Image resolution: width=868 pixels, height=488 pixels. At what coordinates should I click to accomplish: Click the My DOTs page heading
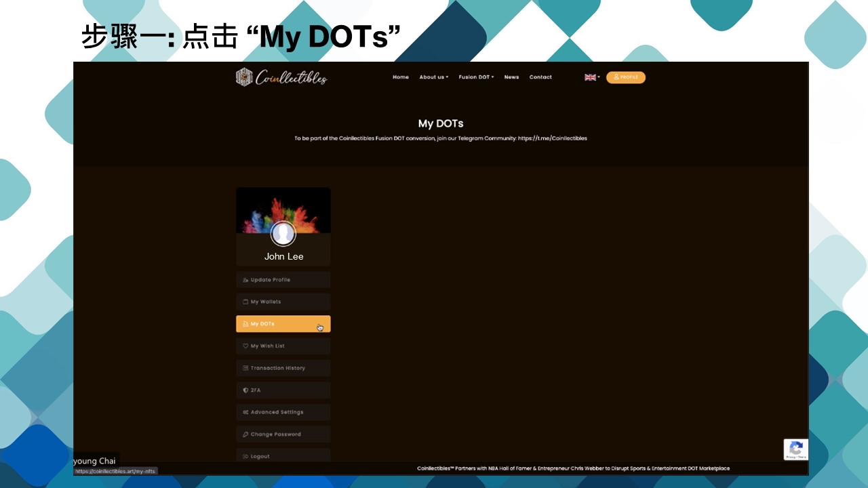click(441, 123)
